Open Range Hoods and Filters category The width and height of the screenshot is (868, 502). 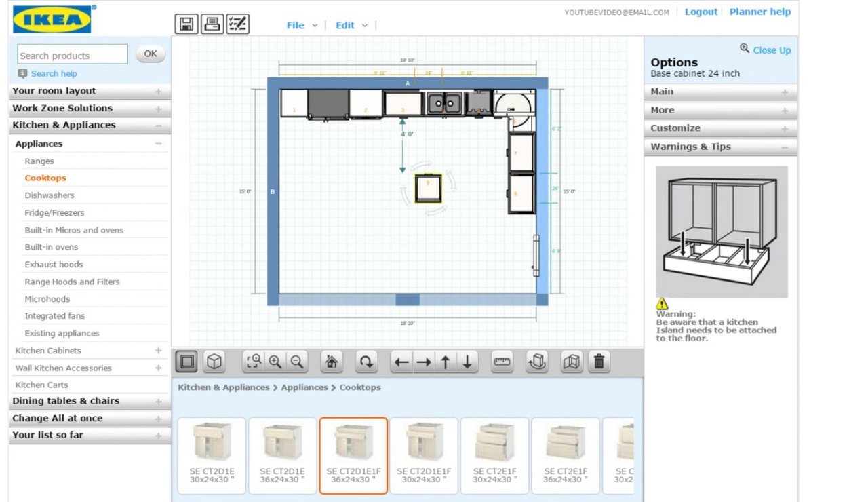[x=72, y=282]
